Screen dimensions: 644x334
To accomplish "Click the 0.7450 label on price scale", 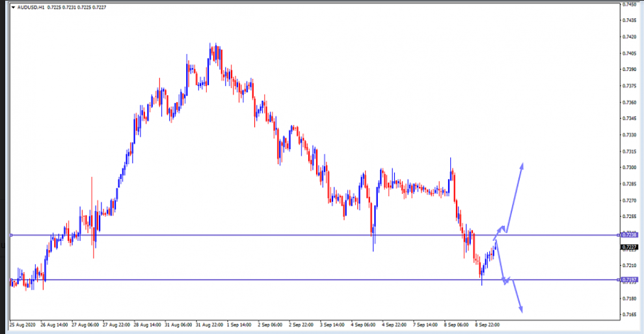I will click(x=628, y=5).
